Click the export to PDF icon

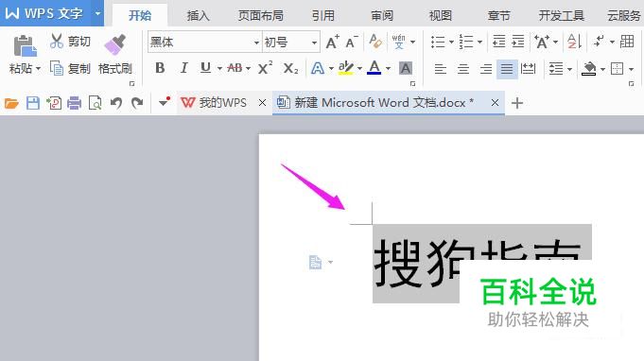tap(54, 103)
